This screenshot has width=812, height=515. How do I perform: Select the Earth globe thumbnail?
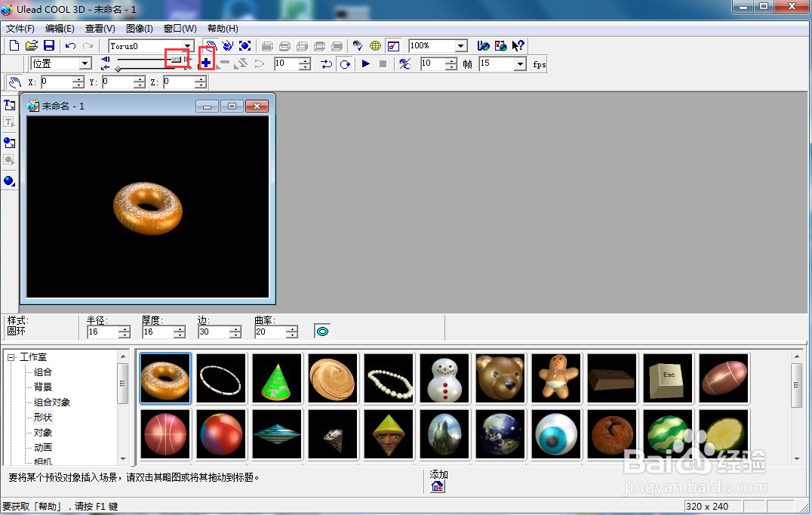(x=500, y=434)
